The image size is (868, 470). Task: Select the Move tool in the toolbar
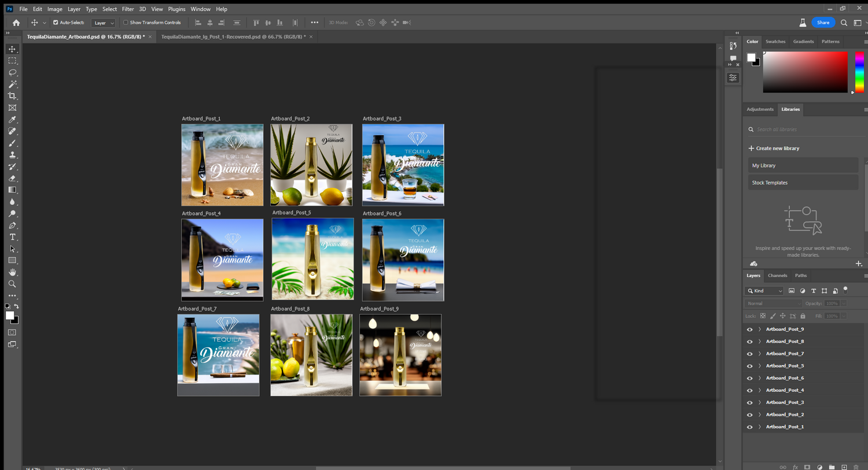12,49
